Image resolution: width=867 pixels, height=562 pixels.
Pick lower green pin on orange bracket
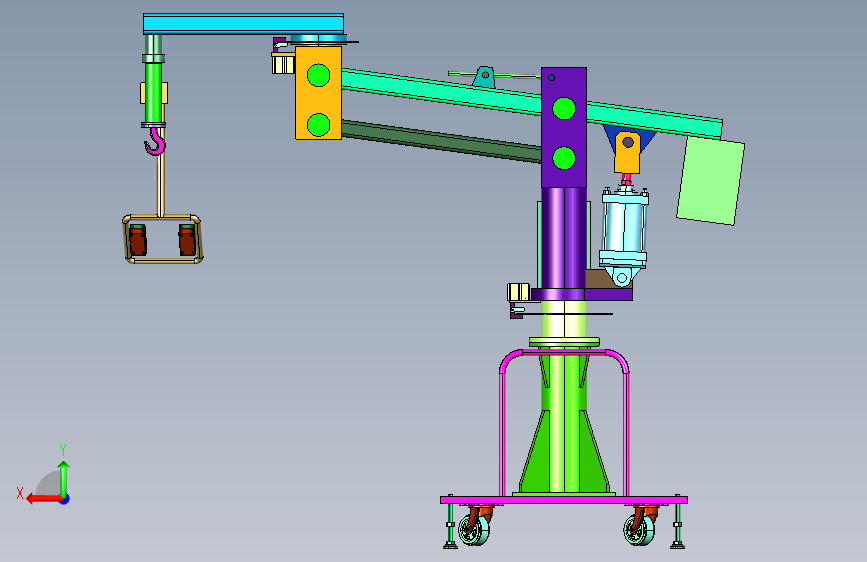tap(318, 124)
